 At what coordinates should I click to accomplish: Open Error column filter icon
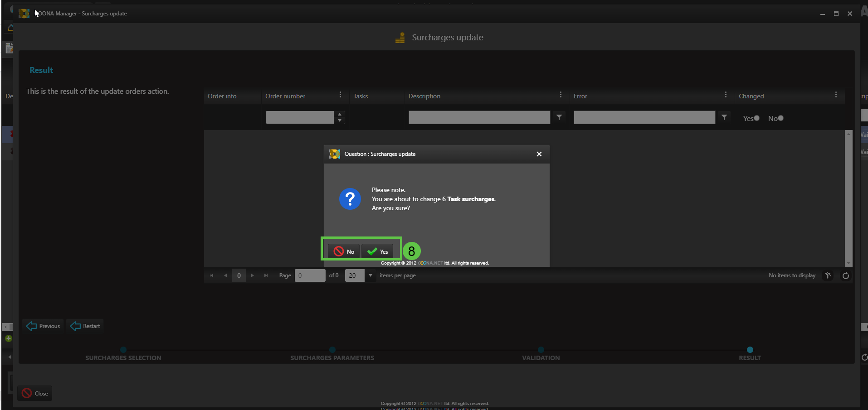(x=724, y=117)
